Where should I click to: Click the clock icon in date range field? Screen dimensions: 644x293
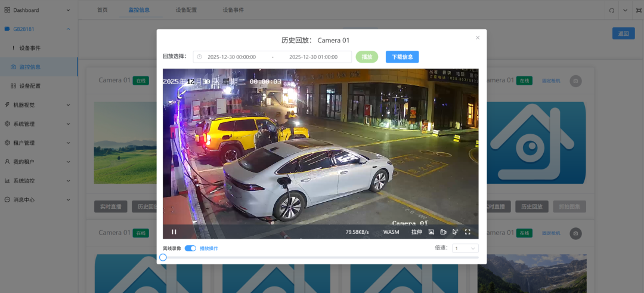pyautogui.click(x=200, y=57)
